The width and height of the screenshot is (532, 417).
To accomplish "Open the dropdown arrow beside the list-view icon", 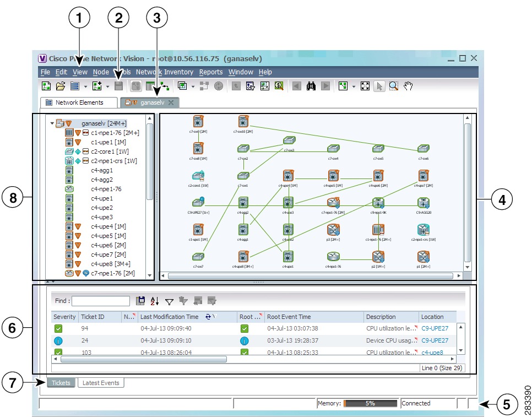I will pyautogui.click(x=85, y=87).
